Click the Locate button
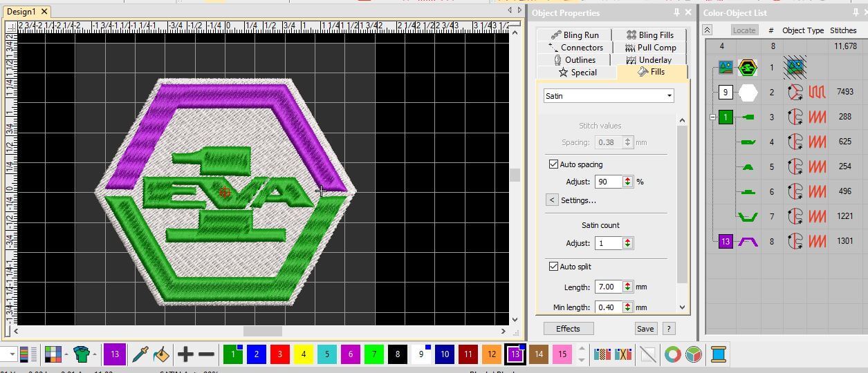This screenshot has width=868, height=373. click(744, 30)
